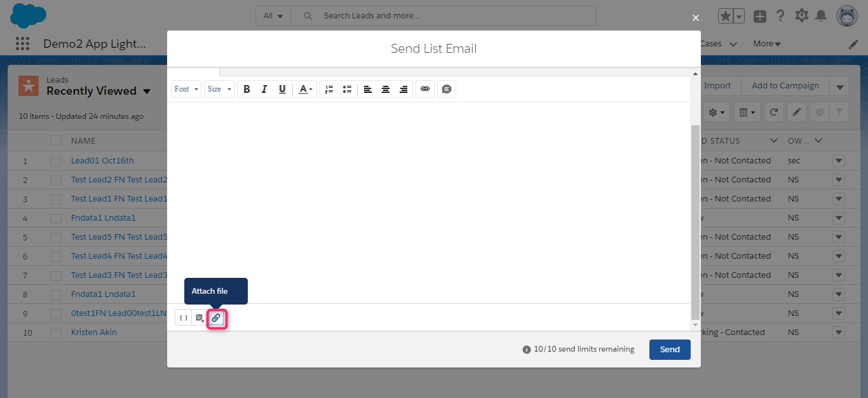Viewport: 868px width, 398px height.
Task: Align text right
Action: click(x=403, y=89)
